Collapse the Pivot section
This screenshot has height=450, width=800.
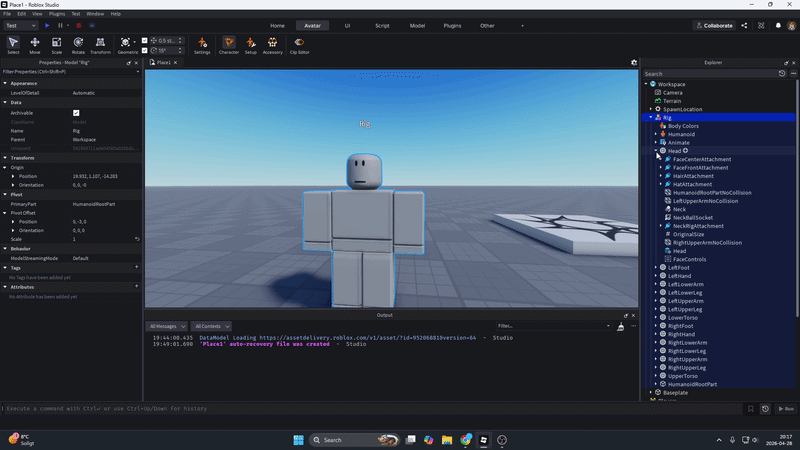5,195
